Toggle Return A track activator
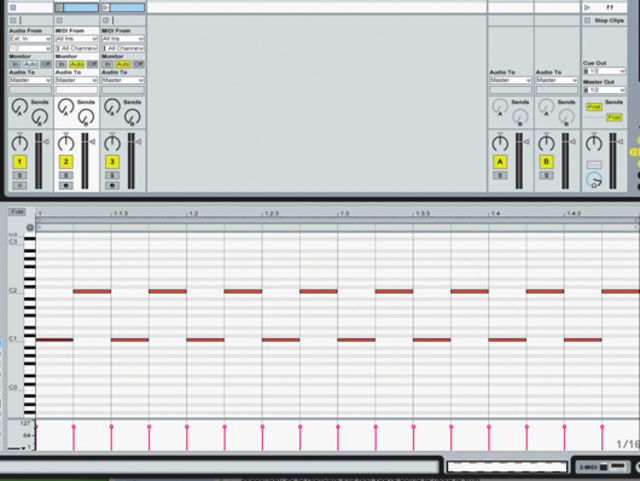Viewport: 640px width, 481px height. pos(500,162)
